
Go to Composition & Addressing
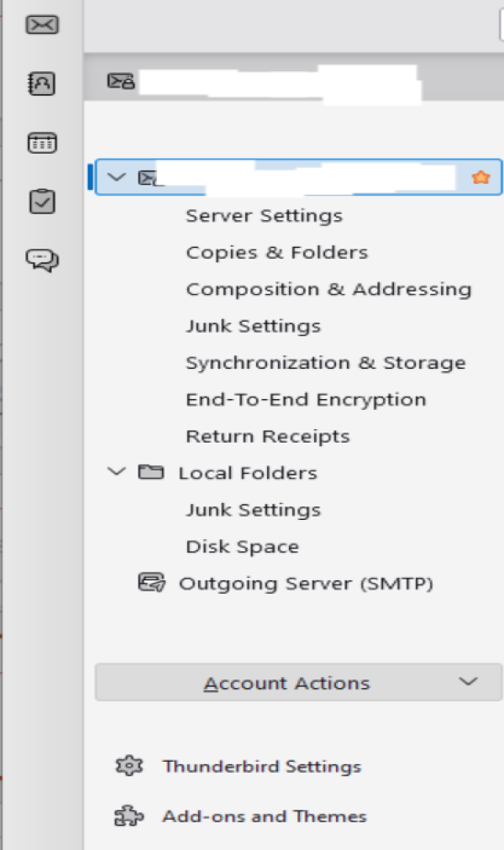click(328, 290)
